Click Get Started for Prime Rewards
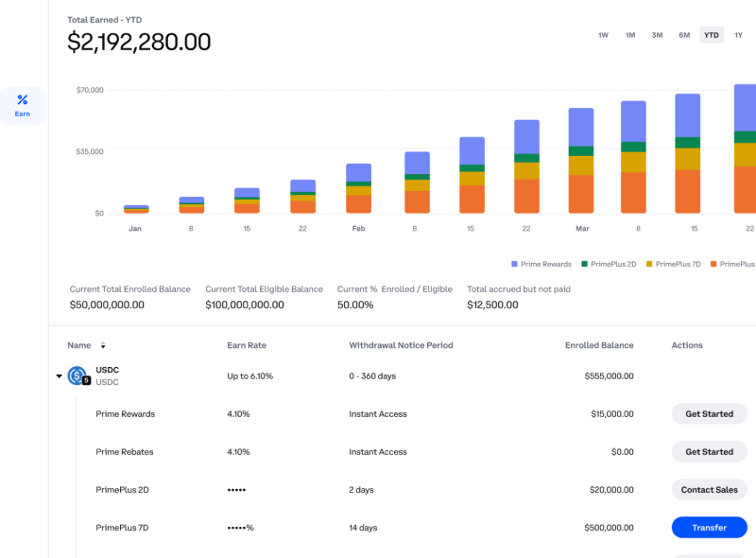Image resolution: width=756 pixels, height=558 pixels. click(709, 413)
